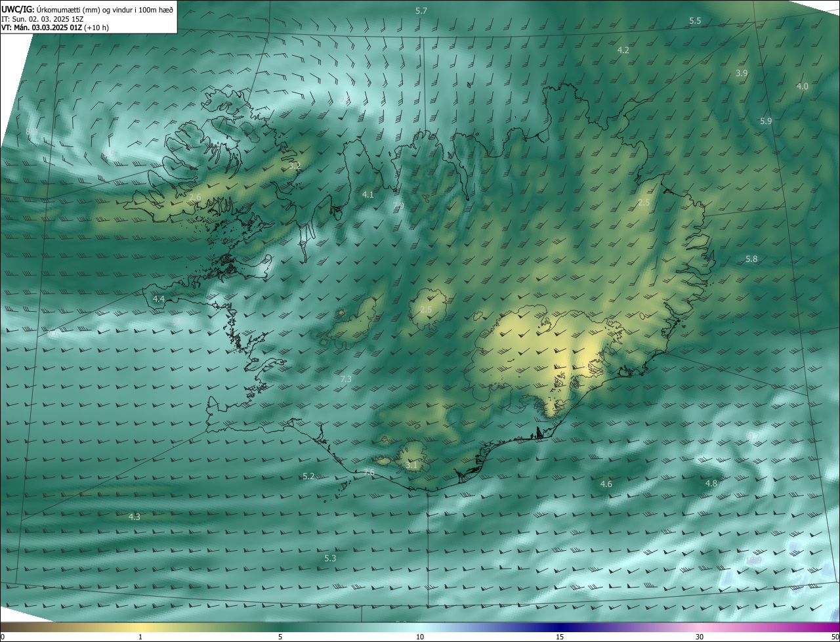Viewport: 840px width, 642px height.
Task: Click the color scale tick labeled 15
Action: (x=560, y=637)
